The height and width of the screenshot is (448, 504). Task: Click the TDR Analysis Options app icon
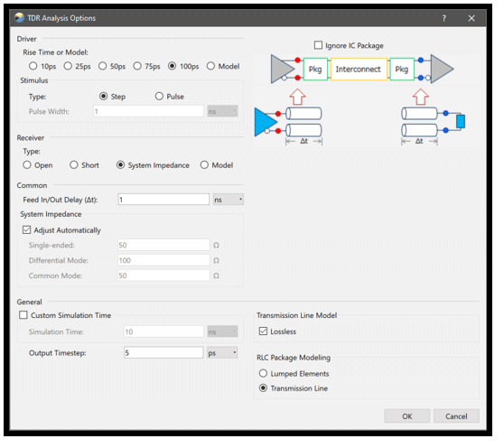pyautogui.click(x=19, y=18)
